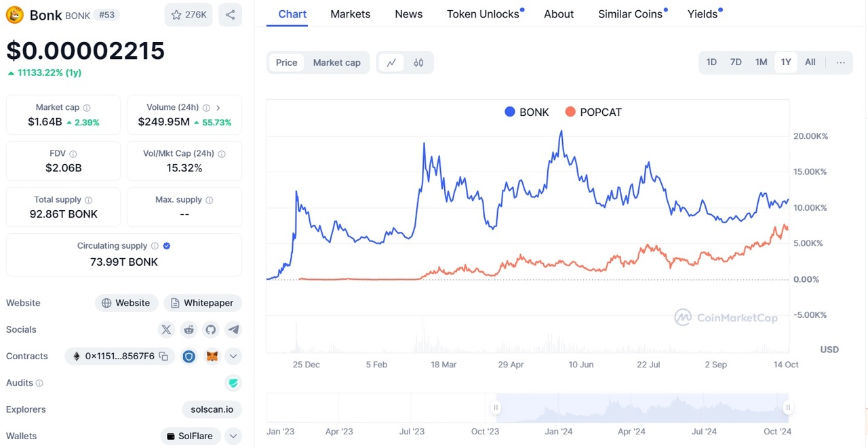This screenshot has width=868, height=448.
Task: Toggle POPCAT series in chart legend
Action: (593, 112)
